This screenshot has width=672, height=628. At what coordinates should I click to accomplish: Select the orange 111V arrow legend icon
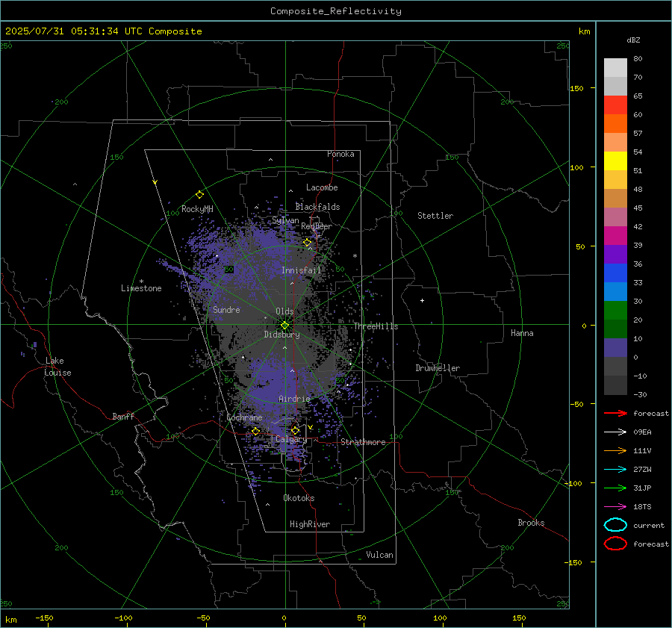[x=615, y=450]
